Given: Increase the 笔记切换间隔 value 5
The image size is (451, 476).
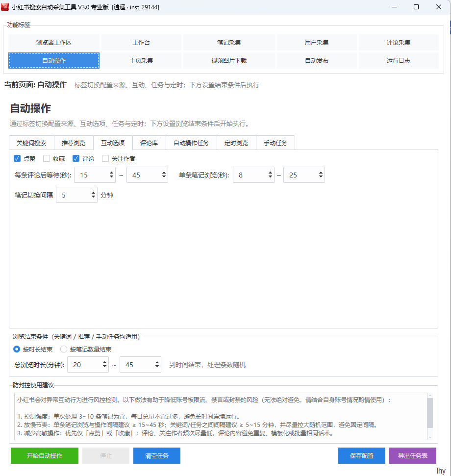Looking at the screenshot, I should [x=93, y=193].
